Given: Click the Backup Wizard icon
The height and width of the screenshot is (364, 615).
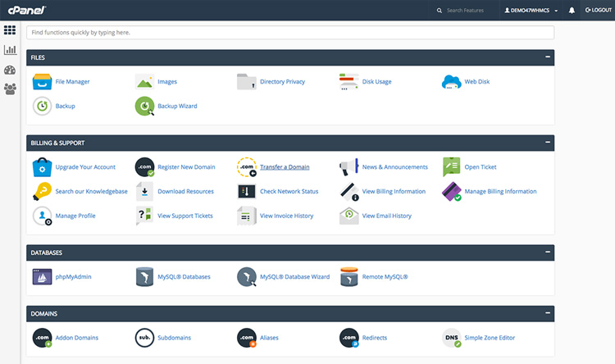Looking at the screenshot, I should (145, 106).
